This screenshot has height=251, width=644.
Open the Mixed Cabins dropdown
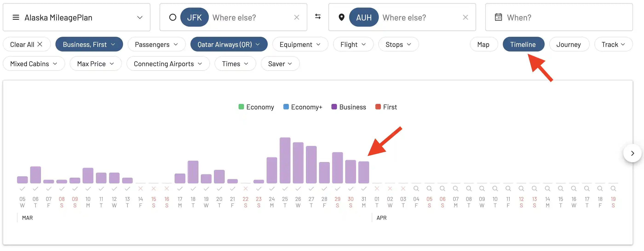34,64
